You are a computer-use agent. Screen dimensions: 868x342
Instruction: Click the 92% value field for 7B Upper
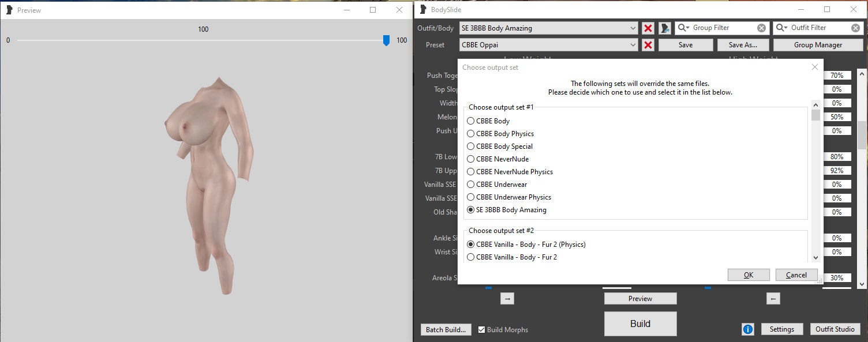click(x=837, y=171)
